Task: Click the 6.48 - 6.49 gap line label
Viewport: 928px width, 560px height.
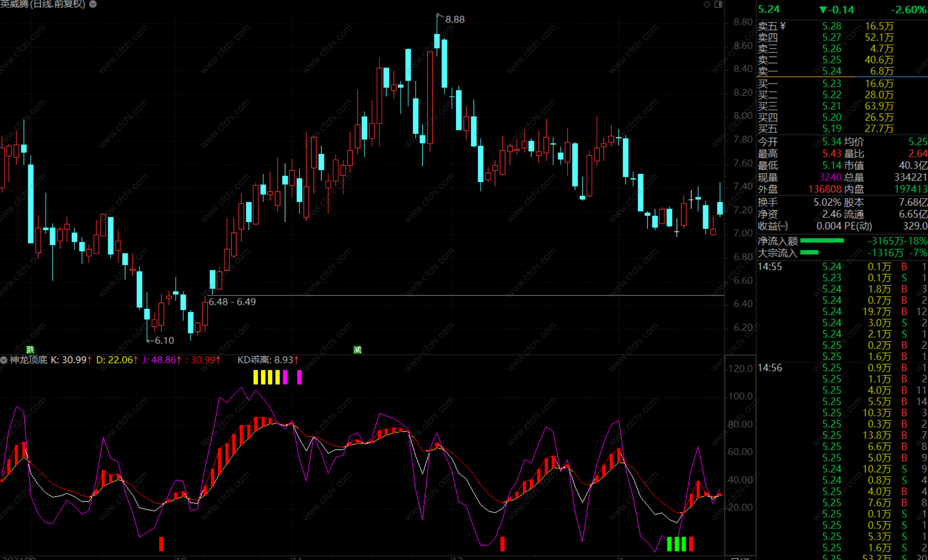Action: pyautogui.click(x=232, y=302)
